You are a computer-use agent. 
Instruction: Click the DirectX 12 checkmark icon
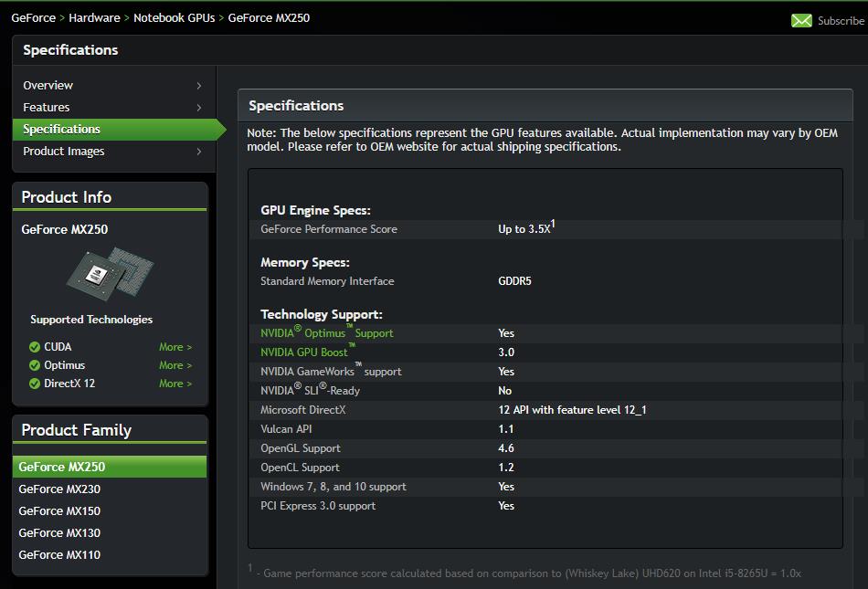click(x=35, y=384)
